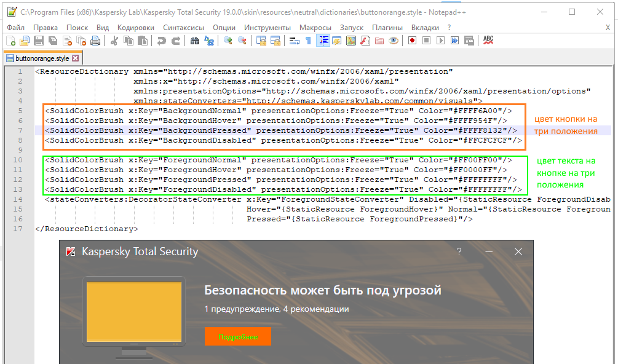
Task: Open the Document Map toolbar icon
Action: (x=351, y=41)
